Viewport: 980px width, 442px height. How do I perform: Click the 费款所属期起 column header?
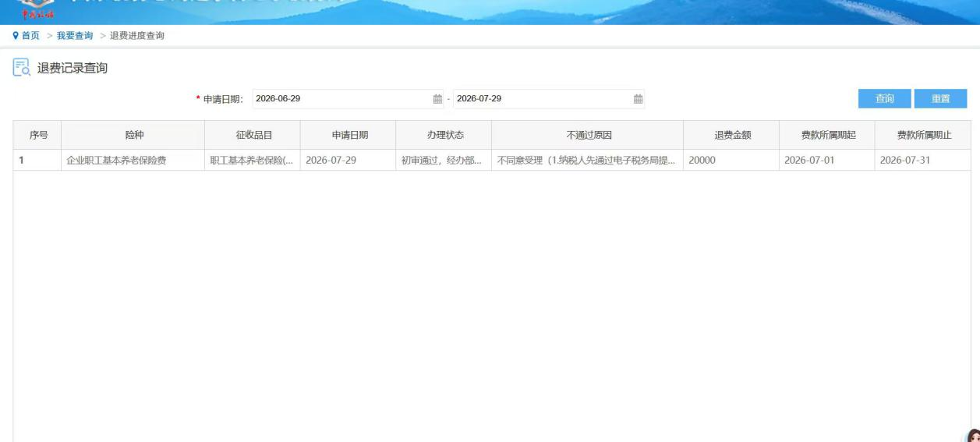pos(828,135)
